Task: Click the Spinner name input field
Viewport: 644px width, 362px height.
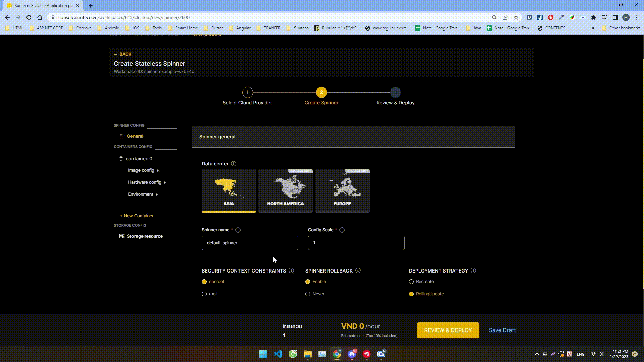Action: [250, 243]
